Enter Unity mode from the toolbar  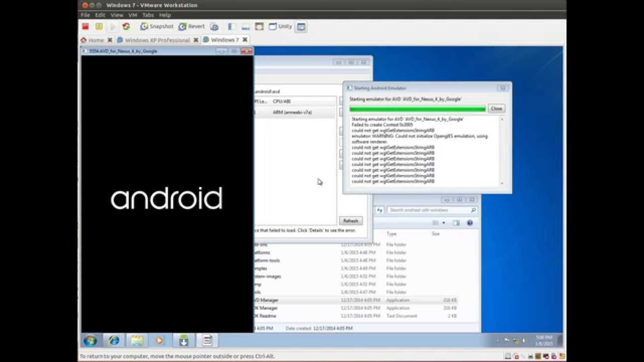click(280, 27)
